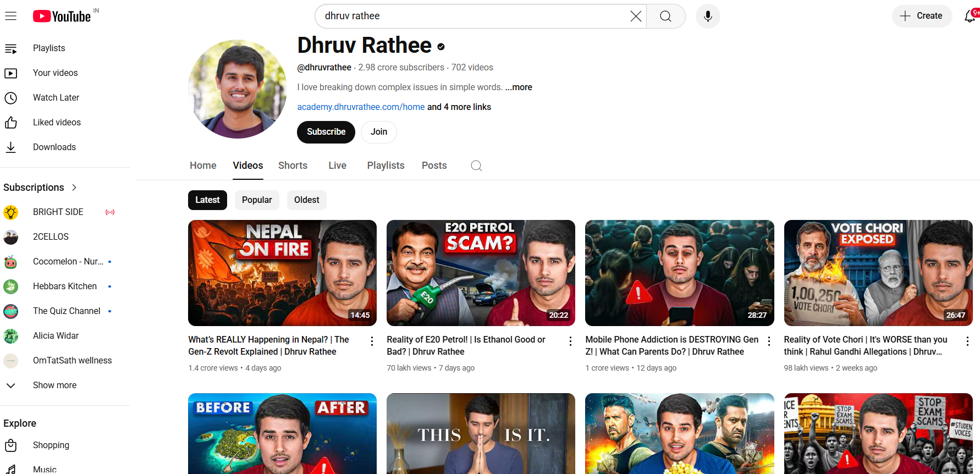This screenshot has width=980, height=474.
Task: Show the 4 more links
Action: (459, 107)
